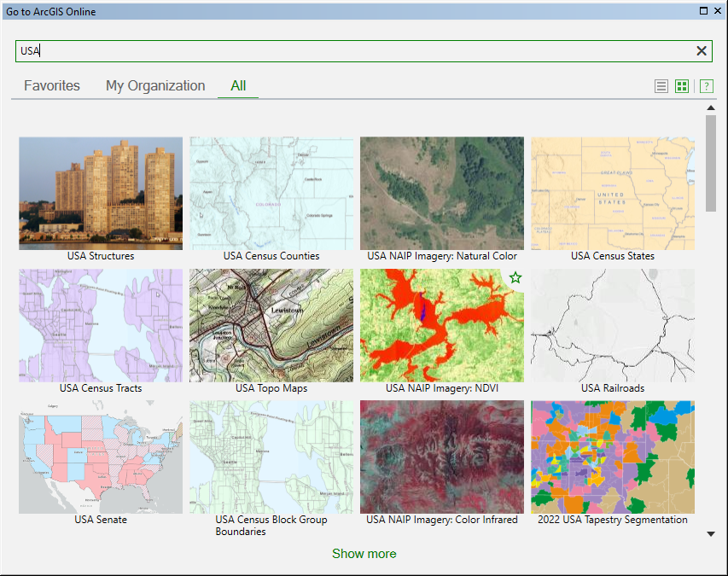Click the Show more link
The width and height of the screenshot is (728, 576).
tap(364, 554)
